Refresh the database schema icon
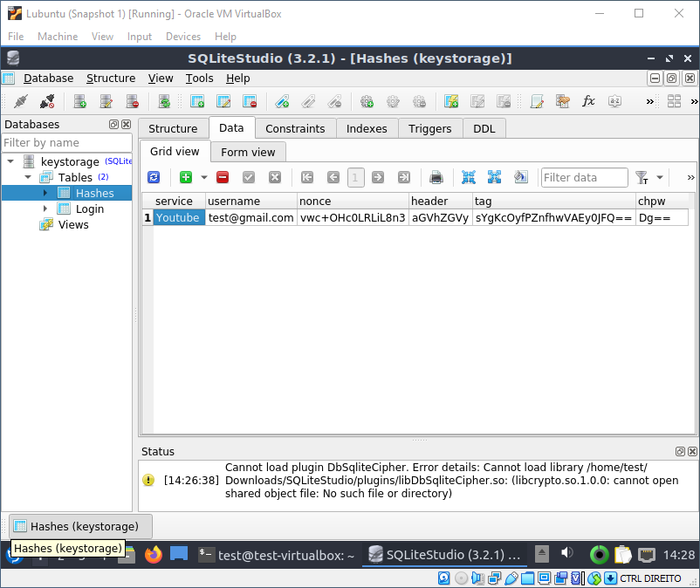 click(x=165, y=101)
